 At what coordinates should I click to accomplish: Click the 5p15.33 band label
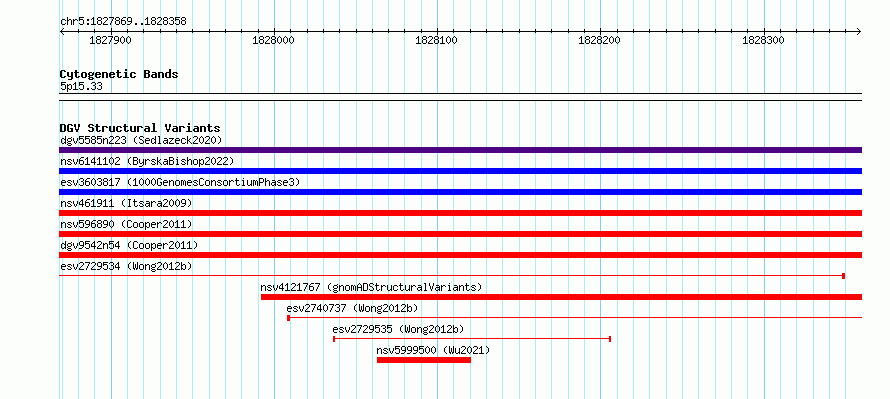pos(81,87)
